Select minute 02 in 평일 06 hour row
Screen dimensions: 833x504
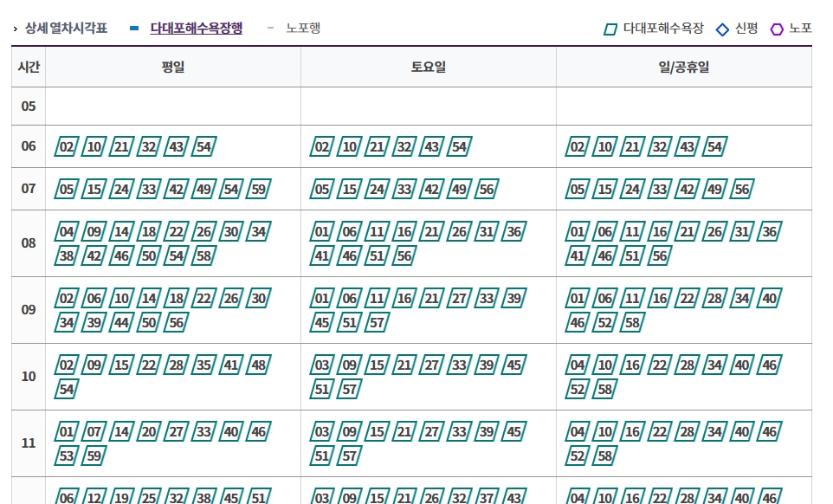pyautogui.click(x=67, y=146)
